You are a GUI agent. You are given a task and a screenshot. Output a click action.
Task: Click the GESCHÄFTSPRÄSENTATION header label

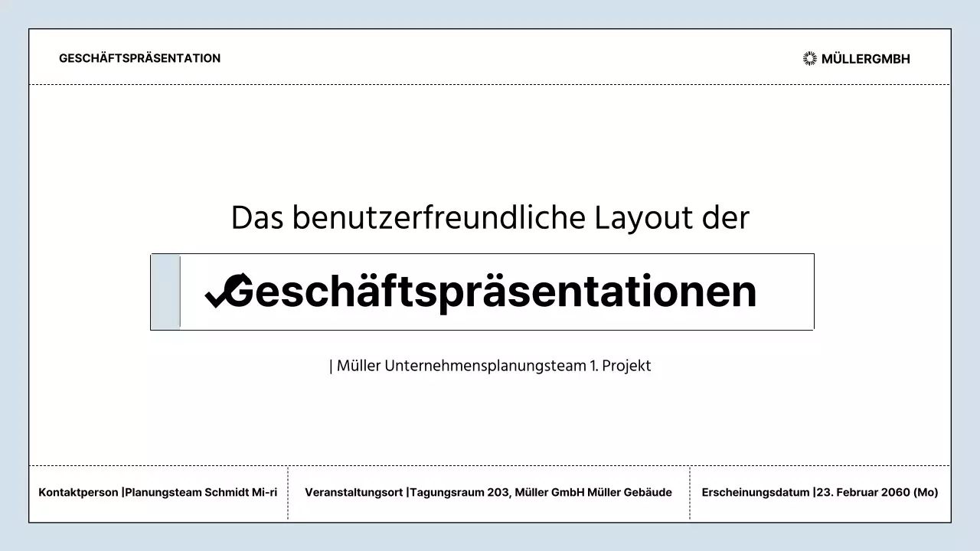139,58
